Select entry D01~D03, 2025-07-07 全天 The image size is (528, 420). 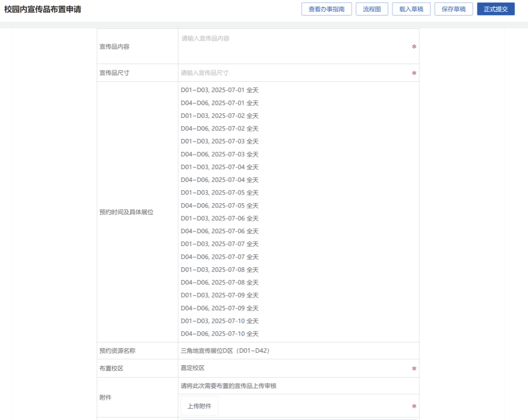(x=219, y=244)
